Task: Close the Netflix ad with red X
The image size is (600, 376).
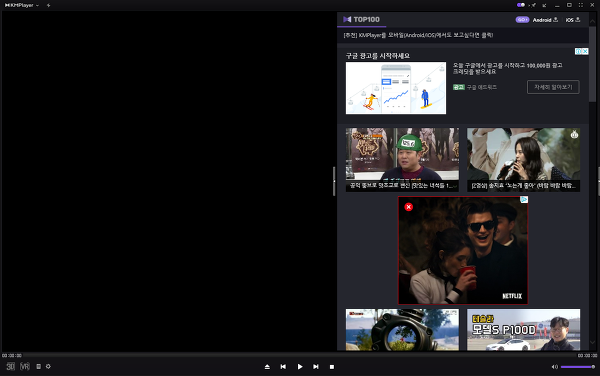Action: [x=409, y=207]
